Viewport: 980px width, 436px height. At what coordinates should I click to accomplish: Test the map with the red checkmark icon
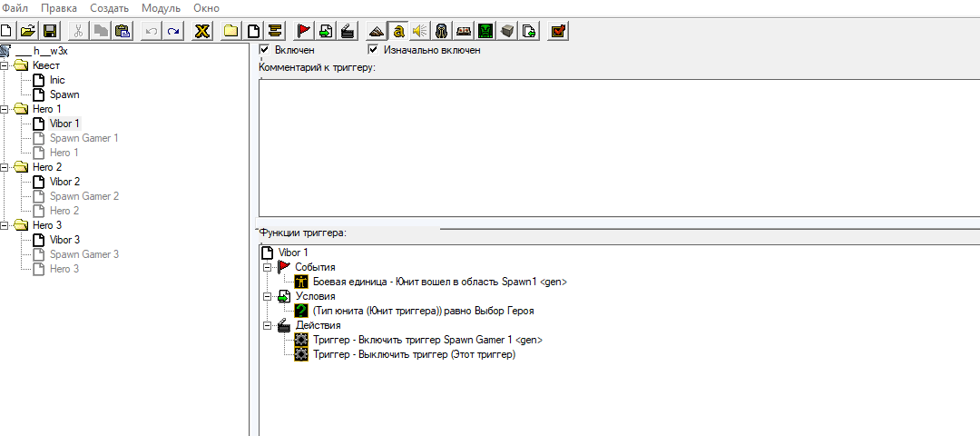pos(557,30)
